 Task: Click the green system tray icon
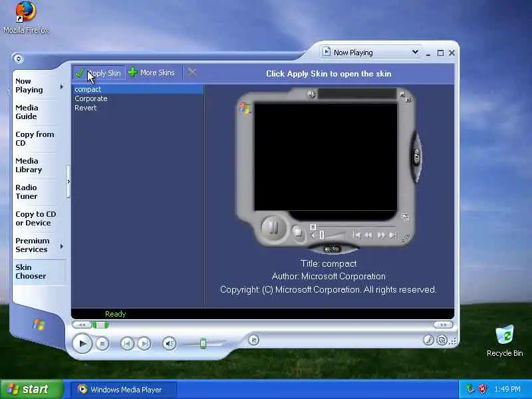point(470,389)
